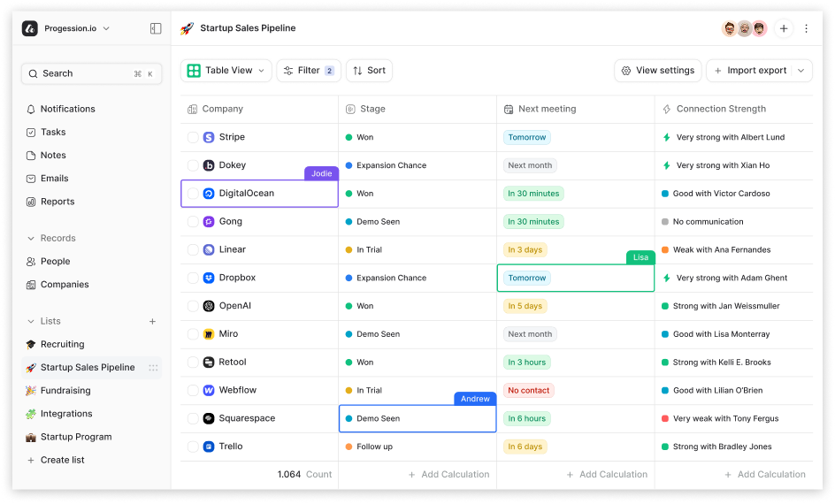835x504 pixels.
Task: Grab the drag handle on Startup Sales Pipeline
Action: pyautogui.click(x=153, y=368)
